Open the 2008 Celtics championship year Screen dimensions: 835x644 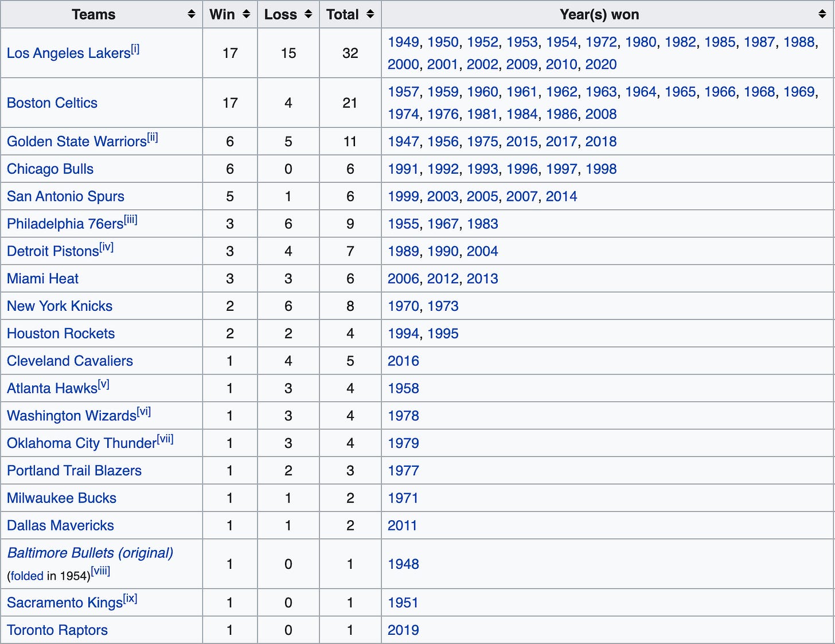point(601,115)
